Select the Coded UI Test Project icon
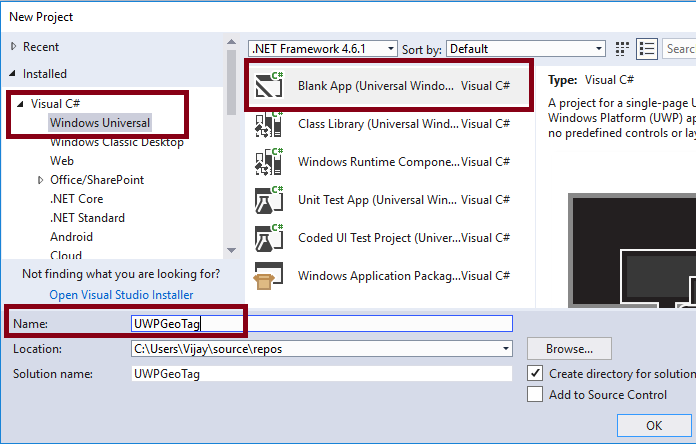This screenshot has width=696, height=444. tap(269, 238)
